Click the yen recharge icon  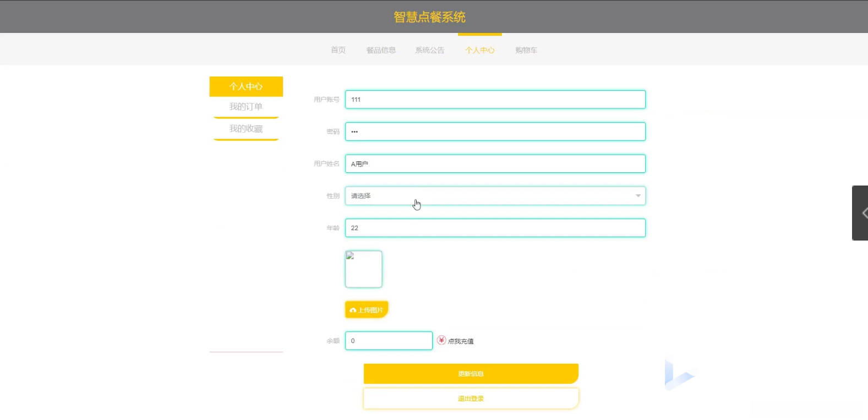441,340
